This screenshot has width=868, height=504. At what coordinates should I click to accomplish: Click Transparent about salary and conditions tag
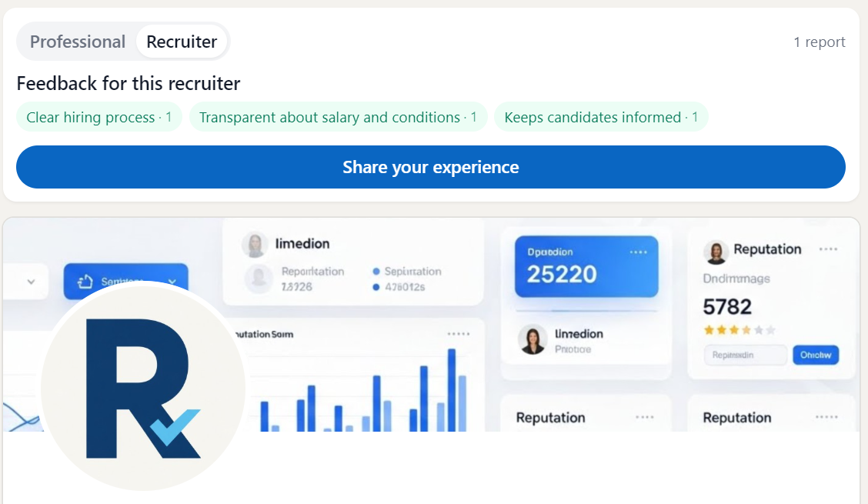click(338, 117)
